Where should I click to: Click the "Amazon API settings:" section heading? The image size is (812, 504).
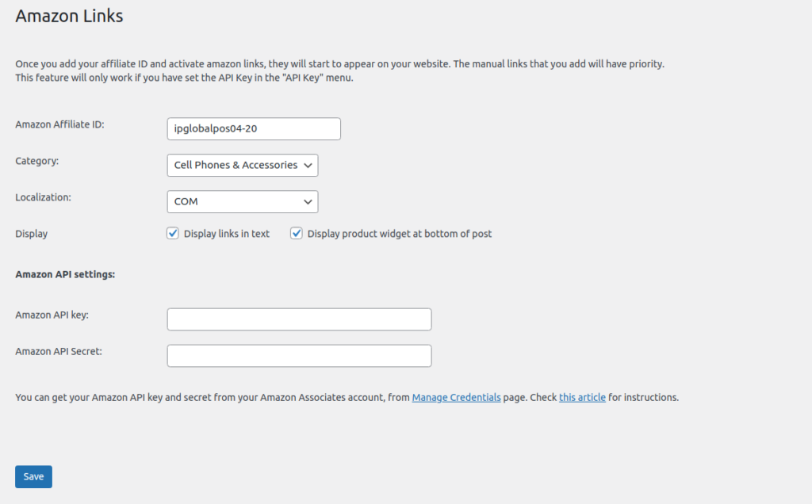coord(65,275)
